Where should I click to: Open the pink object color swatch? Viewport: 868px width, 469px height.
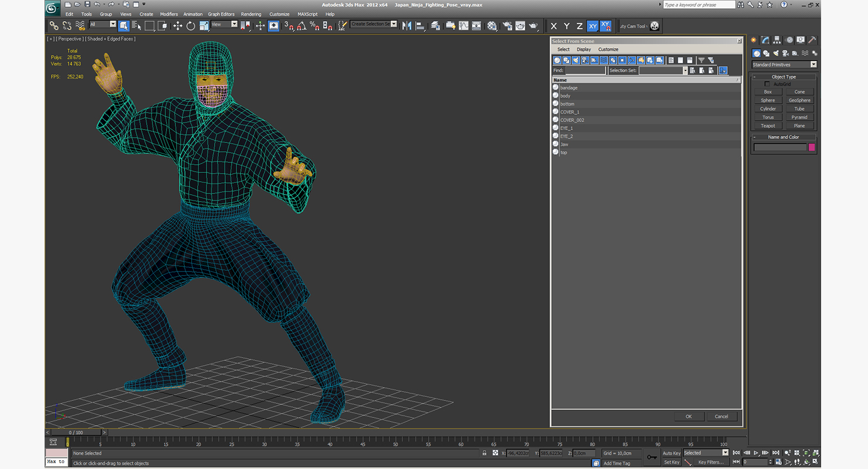tap(812, 148)
